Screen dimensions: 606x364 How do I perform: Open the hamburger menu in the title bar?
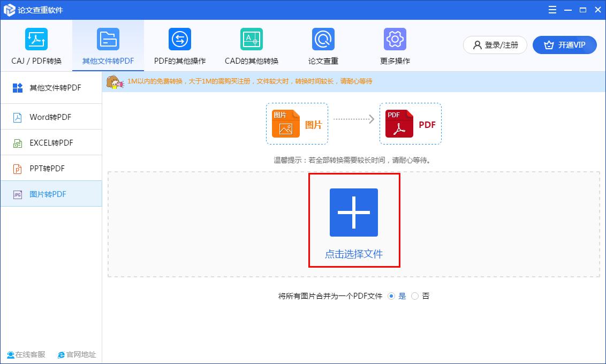click(552, 10)
